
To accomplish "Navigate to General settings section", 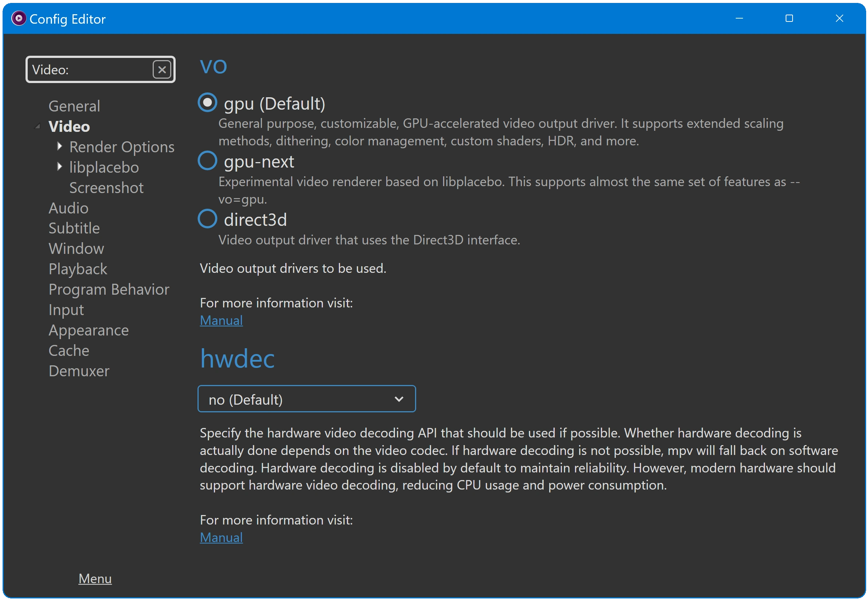I will (74, 106).
